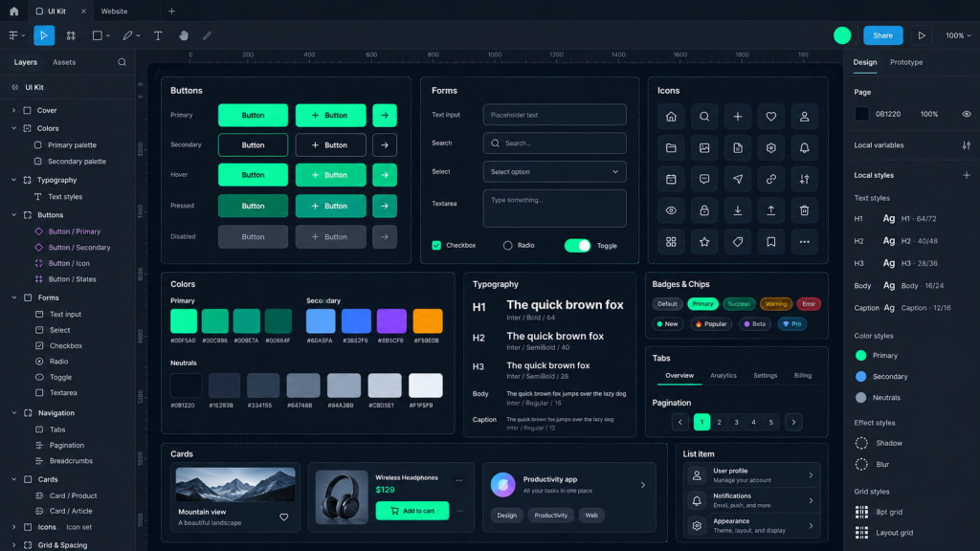Click the Search input field
Image resolution: width=980 pixels, height=551 pixels.
[554, 143]
